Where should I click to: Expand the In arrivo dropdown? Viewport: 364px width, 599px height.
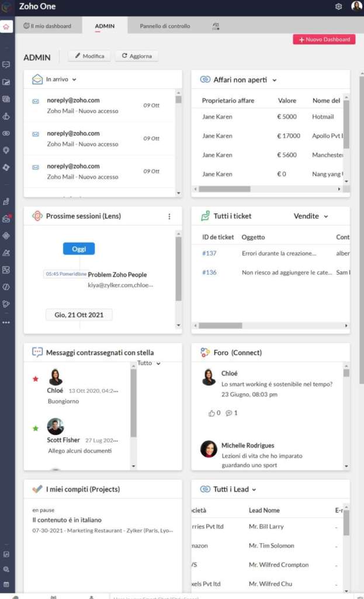[74, 80]
